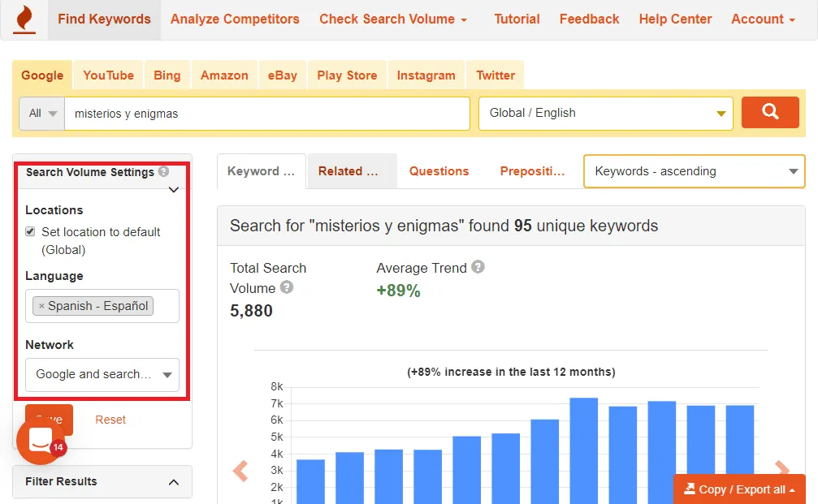Open Find Keywords in top navigation

point(104,19)
